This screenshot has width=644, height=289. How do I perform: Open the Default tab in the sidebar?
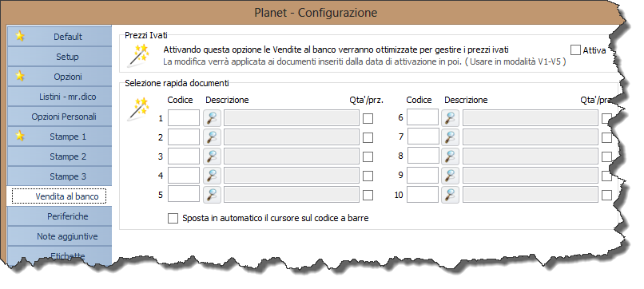tap(60, 37)
